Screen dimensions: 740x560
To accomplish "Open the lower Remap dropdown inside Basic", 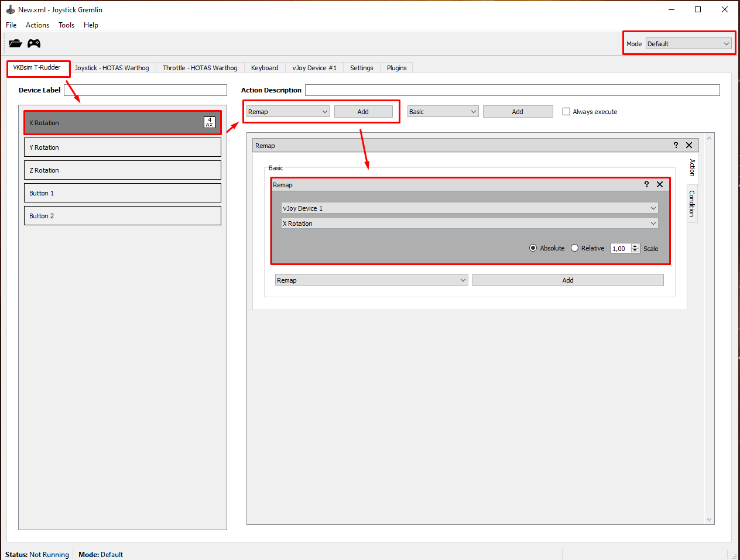I will [372, 280].
